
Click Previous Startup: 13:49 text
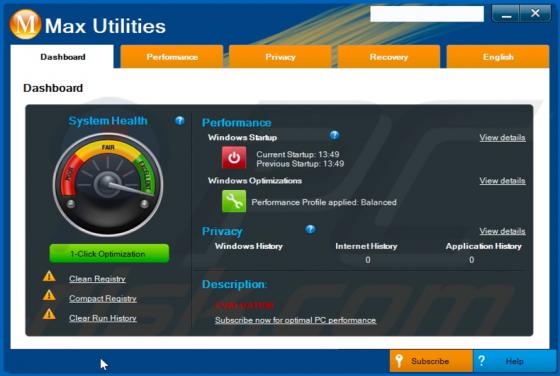[300, 164]
